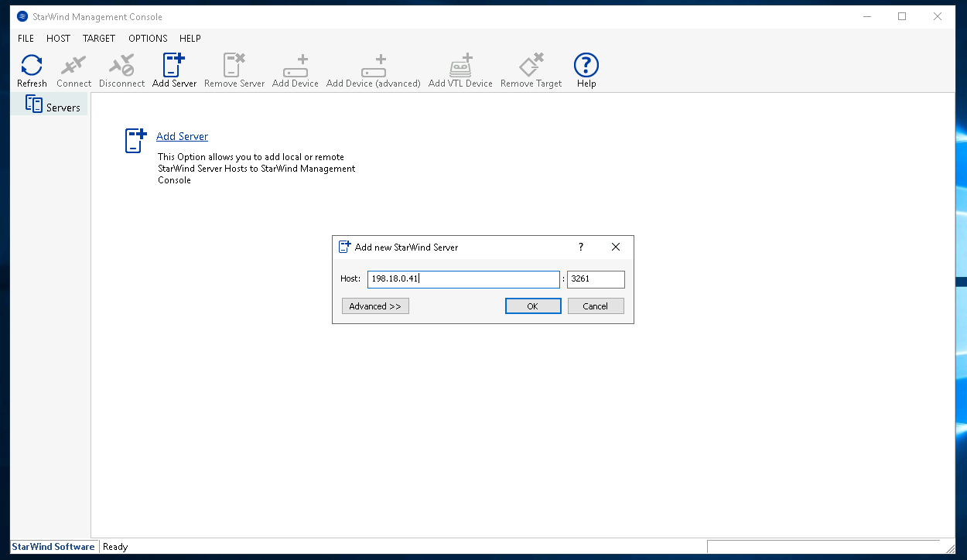Open the TARGET menu
Viewport: 967px width, 560px height.
(99, 38)
